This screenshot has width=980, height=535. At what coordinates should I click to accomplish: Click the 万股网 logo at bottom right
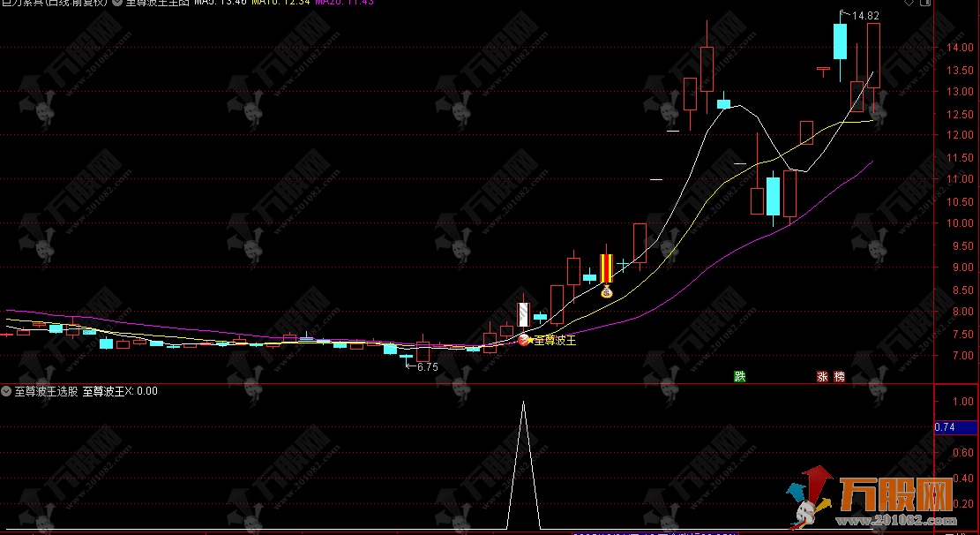click(872, 495)
